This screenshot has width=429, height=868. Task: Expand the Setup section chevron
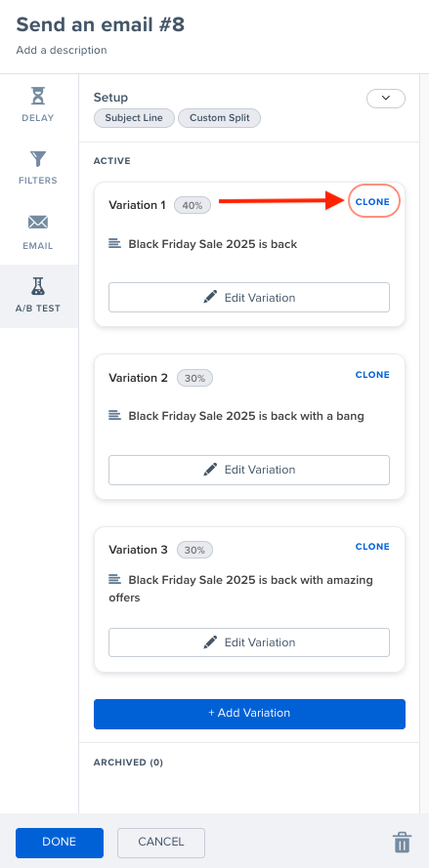386,98
